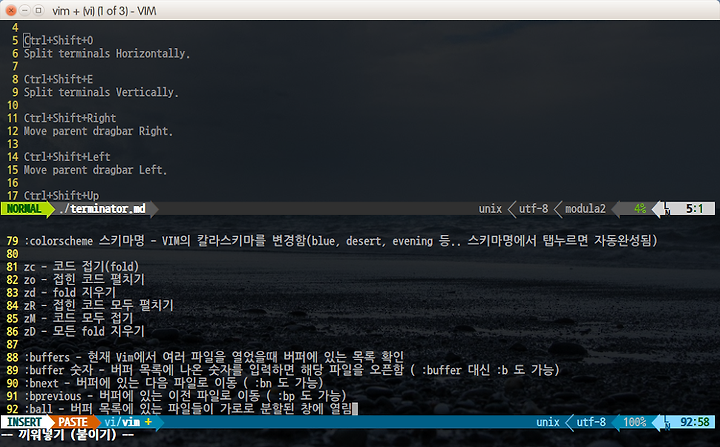Click the unix label in bottom statusline
This screenshot has width=720, height=447.
pyautogui.click(x=548, y=422)
